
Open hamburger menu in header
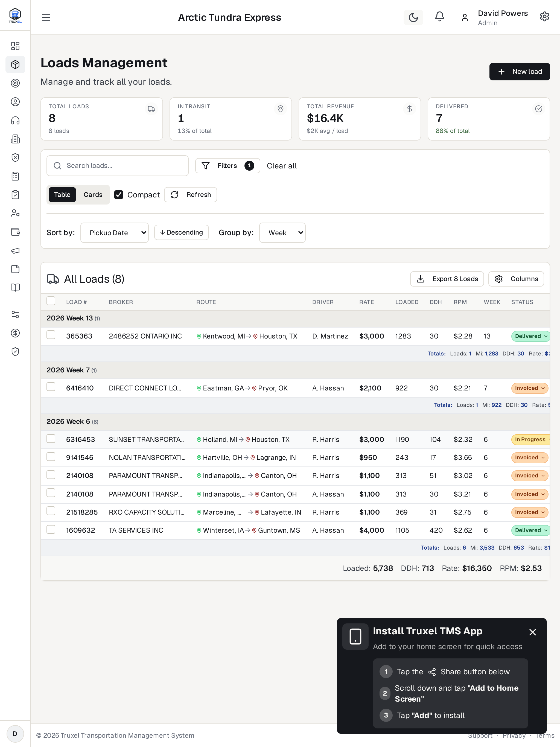click(x=46, y=17)
